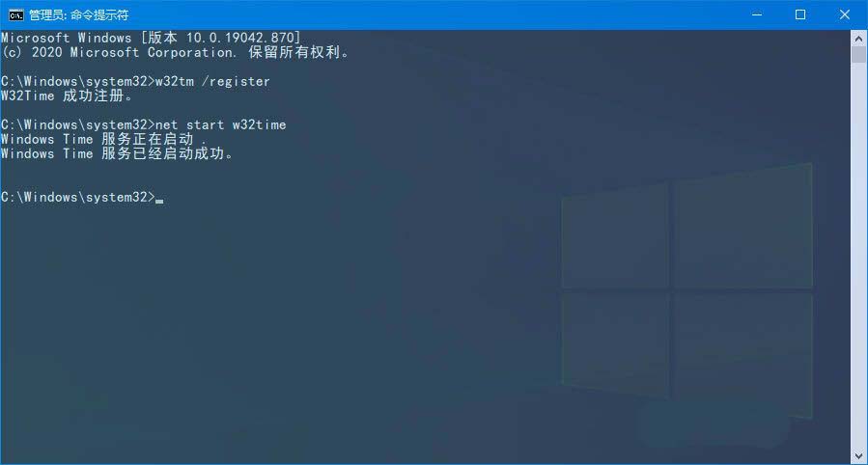Click the line 'Windows Time 服务已经启动成功。'

118,153
